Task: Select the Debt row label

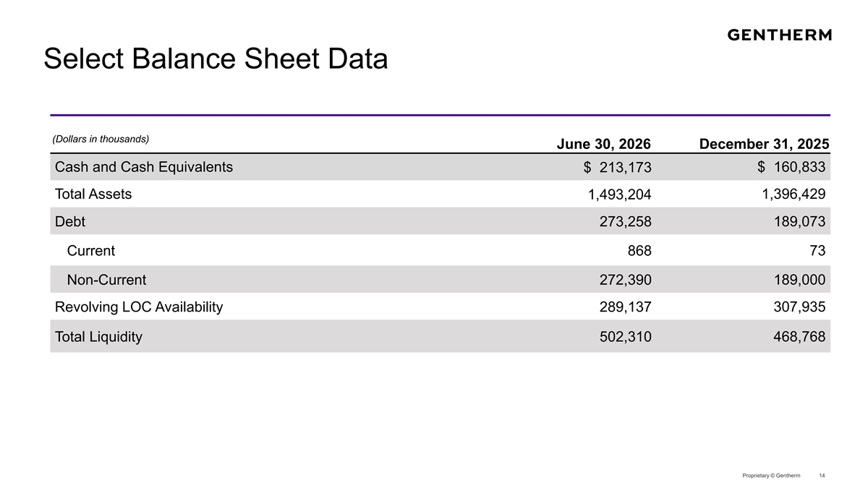Action: tap(70, 222)
